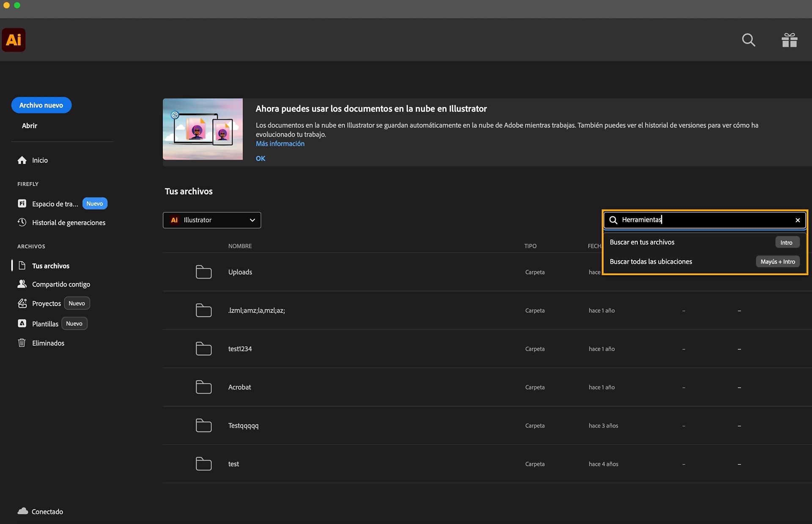
Task: Sort by the TIPO column header
Action: pyautogui.click(x=530, y=246)
